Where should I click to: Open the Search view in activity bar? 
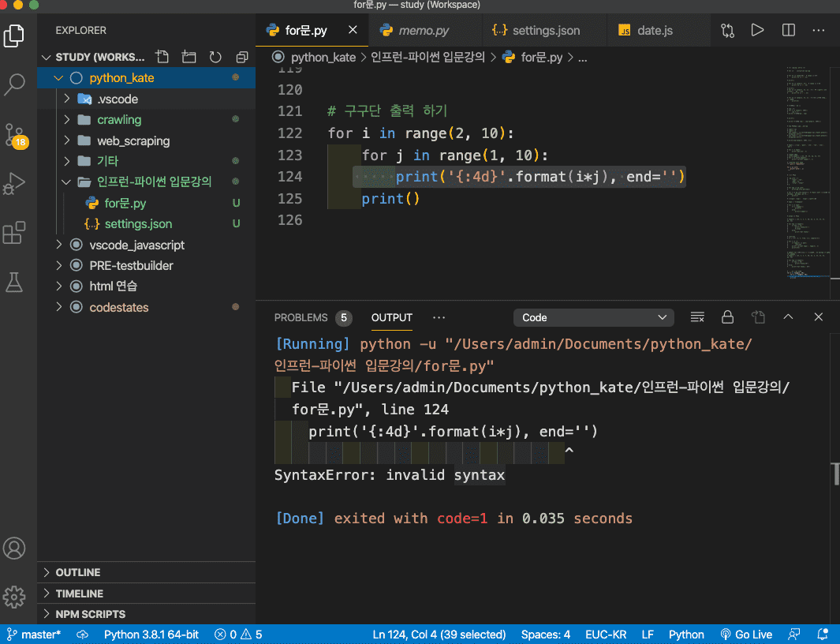(15, 84)
